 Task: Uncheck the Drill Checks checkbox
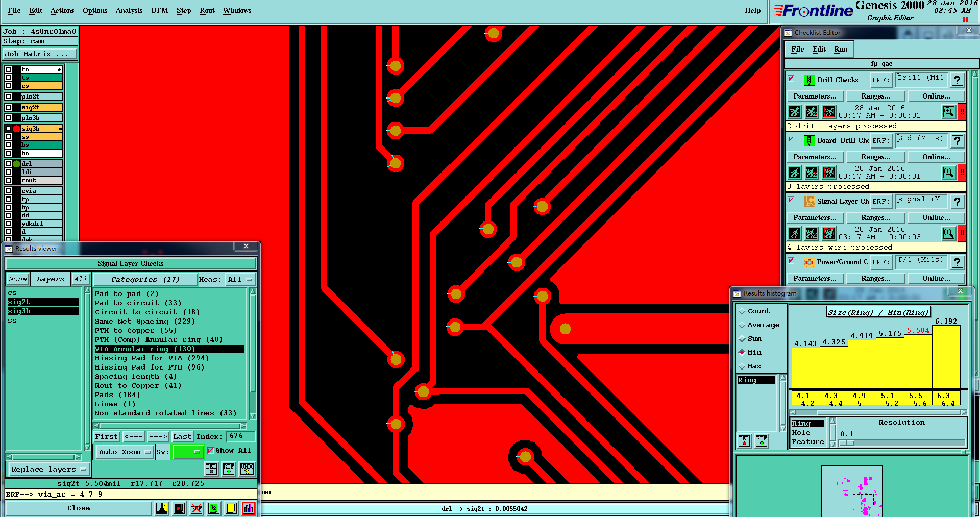pyautogui.click(x=791, y=79)
